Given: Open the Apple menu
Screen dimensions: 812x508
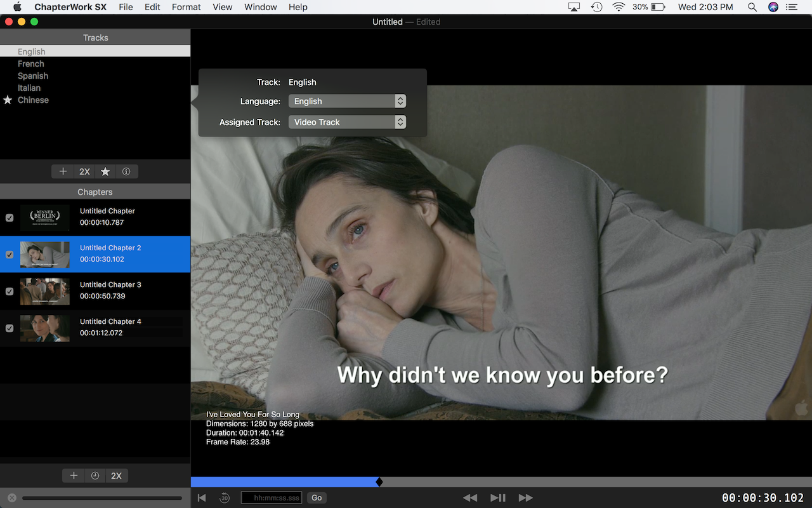Looking at the screenshot, I should tap(17, 7).
